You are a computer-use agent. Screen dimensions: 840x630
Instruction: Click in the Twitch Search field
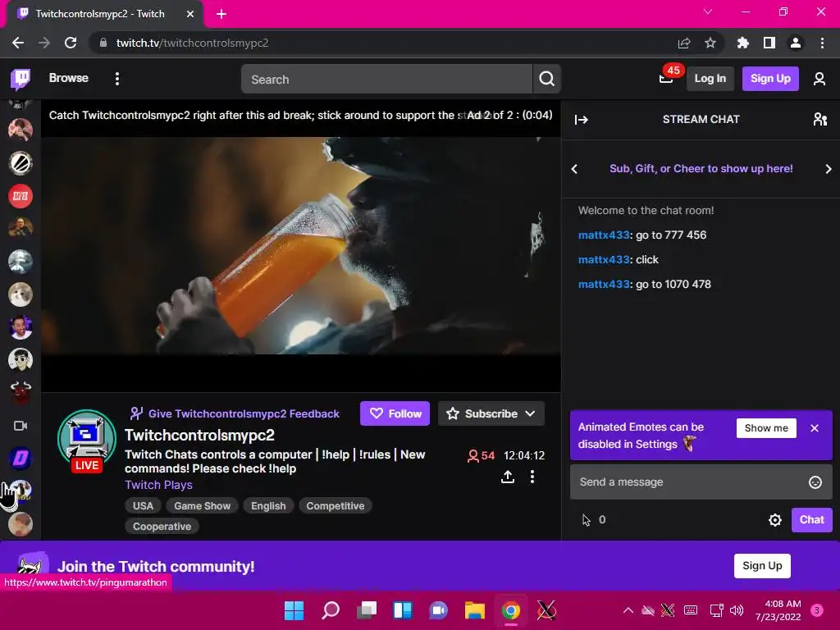click(386, 80)
